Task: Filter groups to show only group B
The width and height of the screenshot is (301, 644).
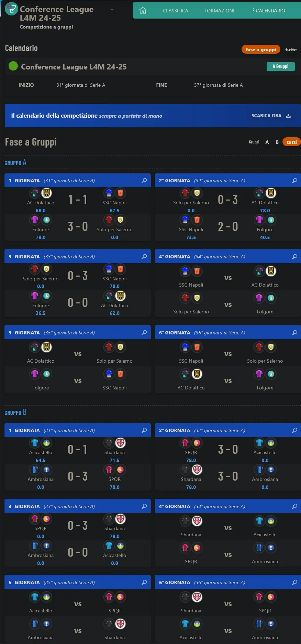Action: point(277,142)
